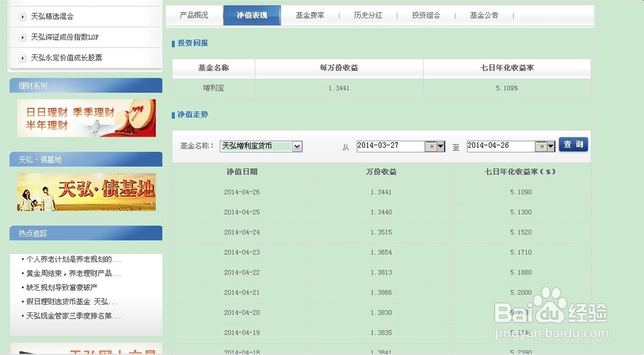This screenshot has height=355, width=644.
Task: Click the arrow icon beside 天弘永定价值成长股票
Action: [23, 59]
